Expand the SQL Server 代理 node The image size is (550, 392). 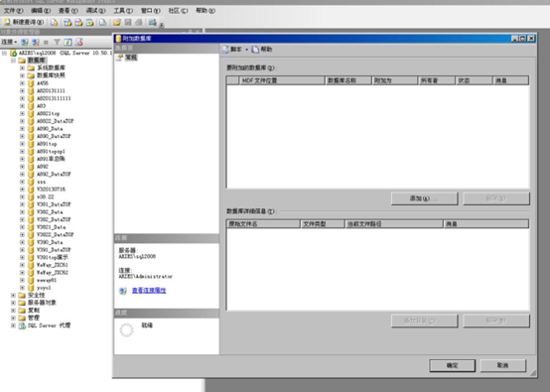pyautogui.click(x=13, y=326)
